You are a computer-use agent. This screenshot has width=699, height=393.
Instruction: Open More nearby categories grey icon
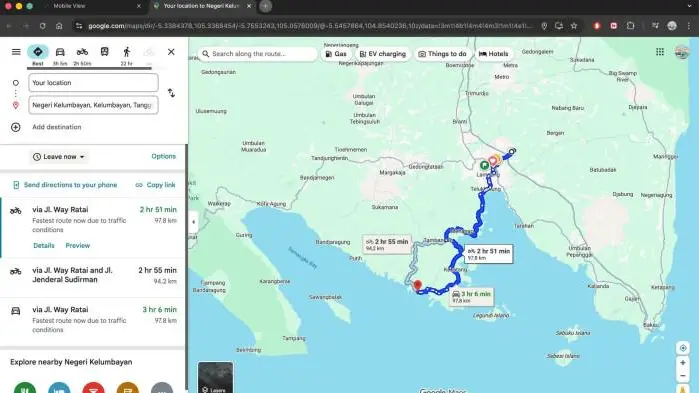[162, 388]
